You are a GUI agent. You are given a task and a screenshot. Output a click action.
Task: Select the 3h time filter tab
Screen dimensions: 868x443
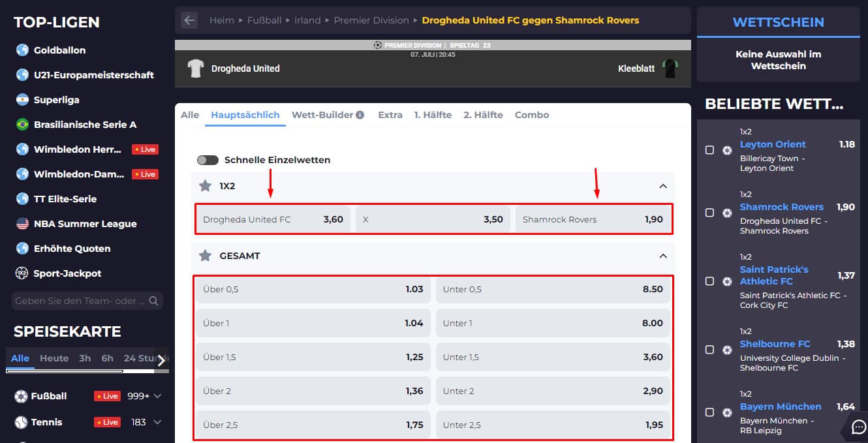point(85,358)
